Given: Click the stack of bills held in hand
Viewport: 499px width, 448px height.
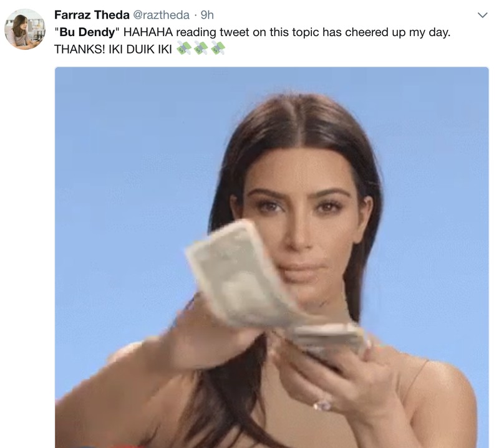Looking at the screenshot, I should coord(329,339).
